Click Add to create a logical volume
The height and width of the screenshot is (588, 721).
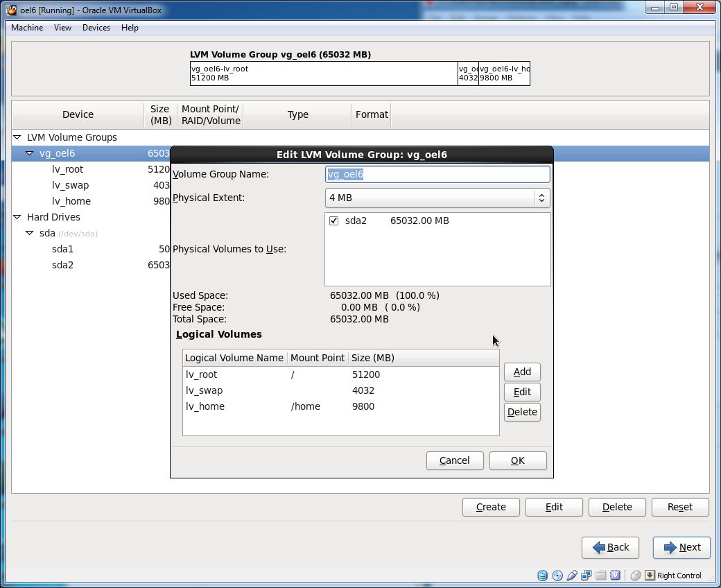click(x=522, y=372)
